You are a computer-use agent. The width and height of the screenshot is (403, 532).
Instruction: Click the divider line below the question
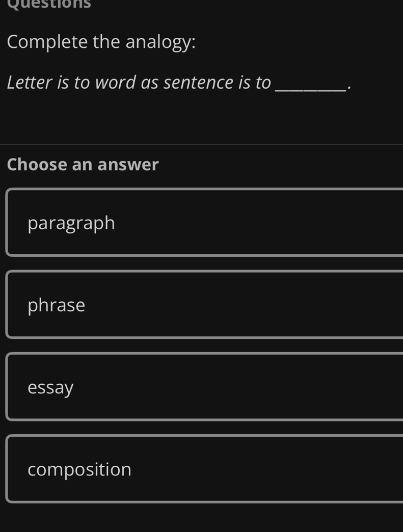click(201, 145)
